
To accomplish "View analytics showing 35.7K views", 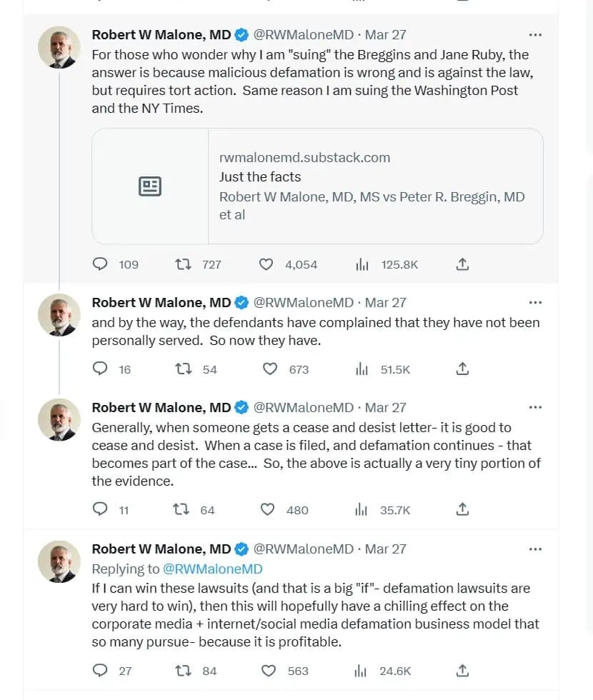I will 362,510.
